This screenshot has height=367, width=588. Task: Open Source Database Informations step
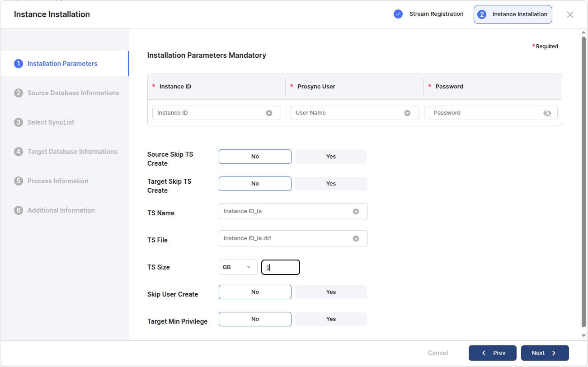[x=73, y=93]
